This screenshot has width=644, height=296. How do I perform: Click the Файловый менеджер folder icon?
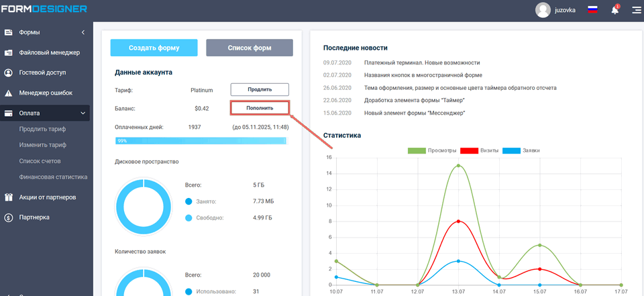point(9,52)
